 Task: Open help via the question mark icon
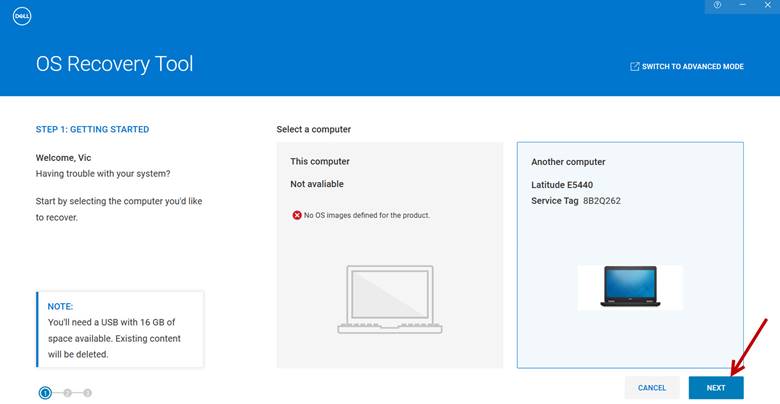point(717,6)
